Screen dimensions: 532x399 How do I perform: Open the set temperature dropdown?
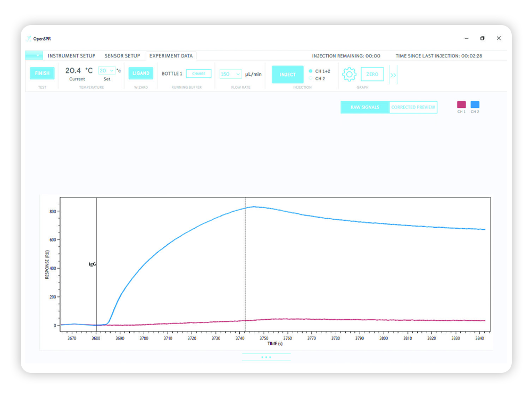coord(107,71)
